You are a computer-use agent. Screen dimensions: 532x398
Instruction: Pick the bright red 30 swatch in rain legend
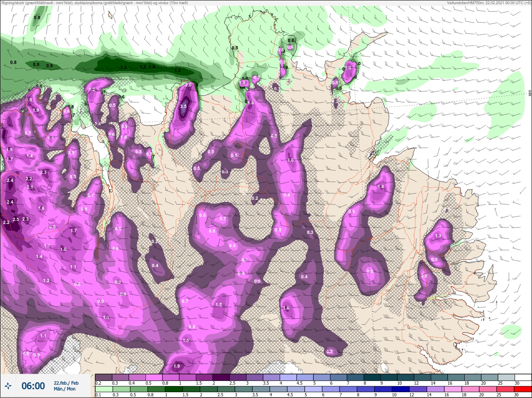(x=522, y=389)
